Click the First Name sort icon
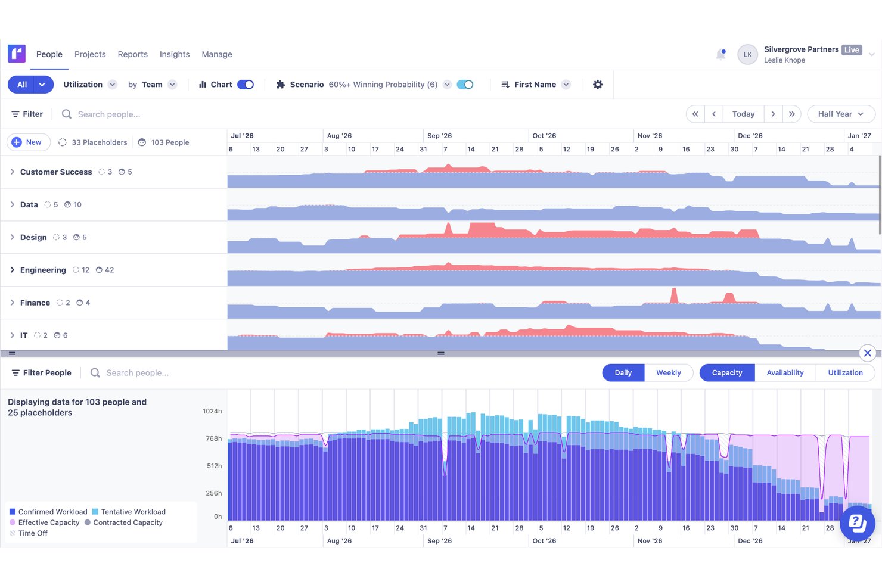This screenshot has height=588, width=882. [x=505, y=85]
